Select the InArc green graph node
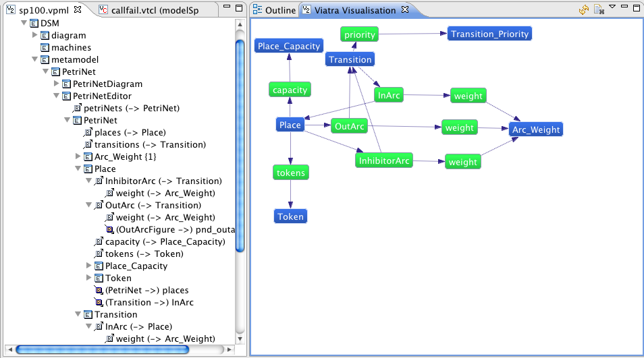 (389, 95)
